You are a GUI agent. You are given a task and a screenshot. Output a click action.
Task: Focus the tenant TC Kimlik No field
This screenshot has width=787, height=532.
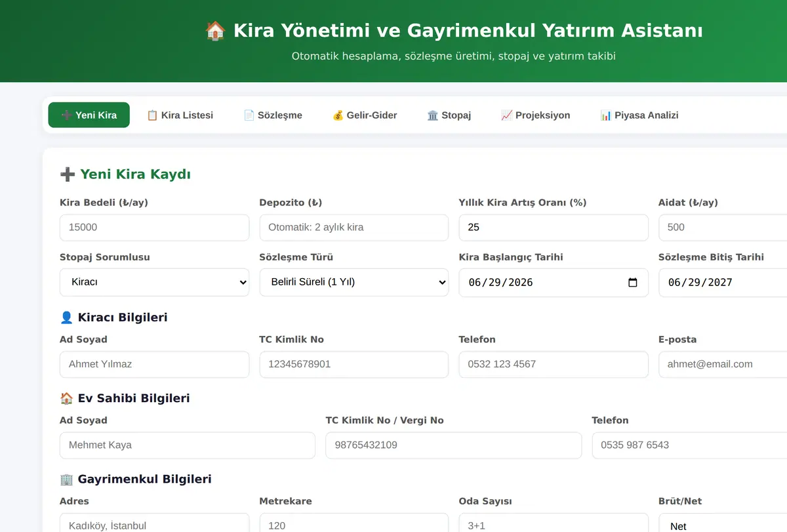pos(354,364)
